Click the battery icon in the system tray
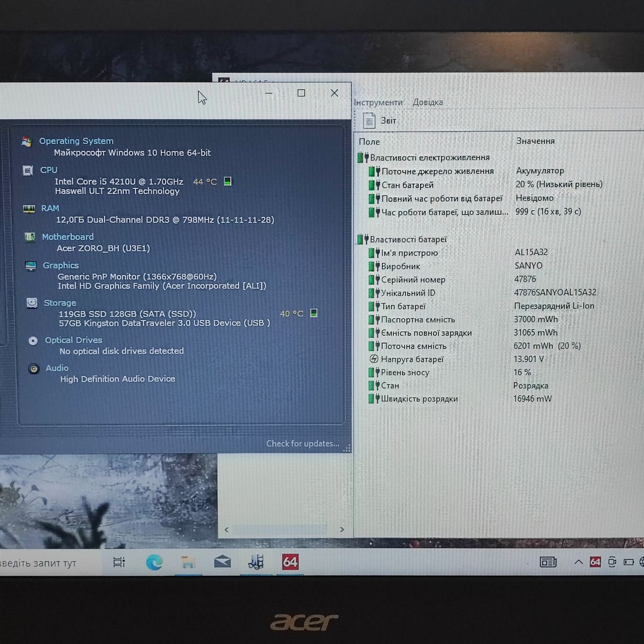 point(628,562)
